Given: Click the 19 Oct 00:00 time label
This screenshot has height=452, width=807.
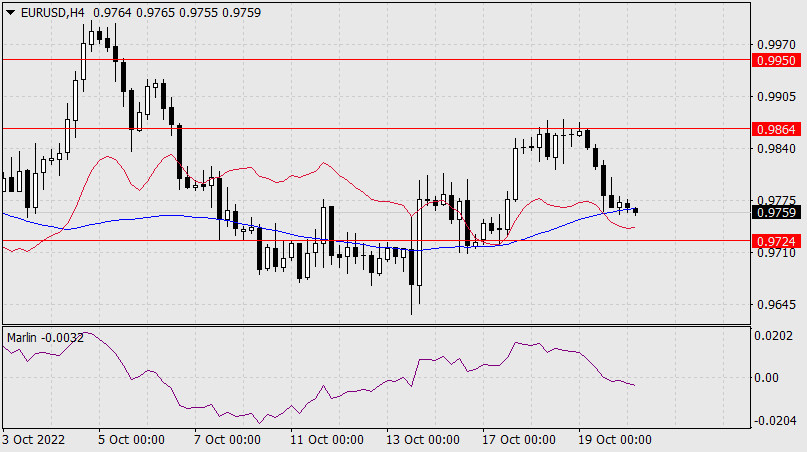Looking at the screenshot, I should [x=616, y=440].
